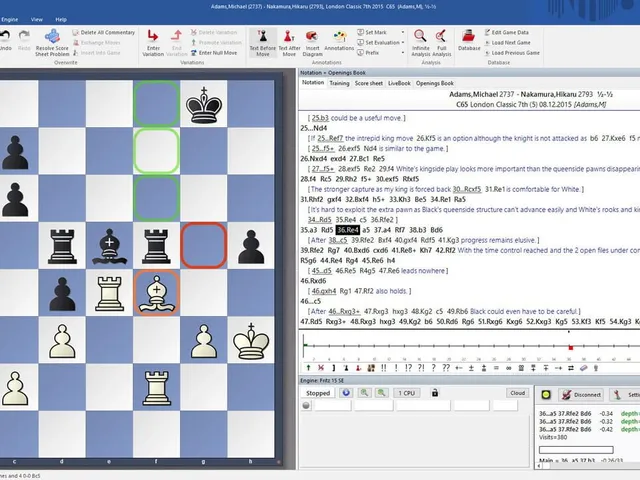Choose the Text After Move pawn icon

click(x=289, y=36)
